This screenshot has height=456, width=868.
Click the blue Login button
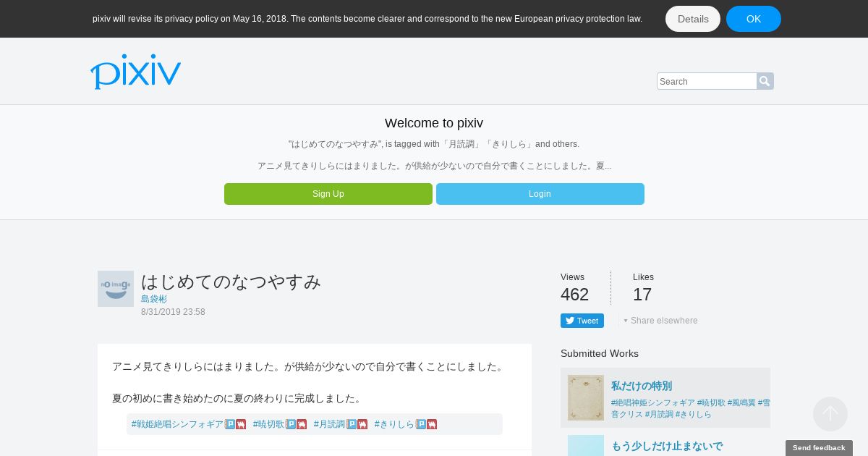[x=540, y=194]
